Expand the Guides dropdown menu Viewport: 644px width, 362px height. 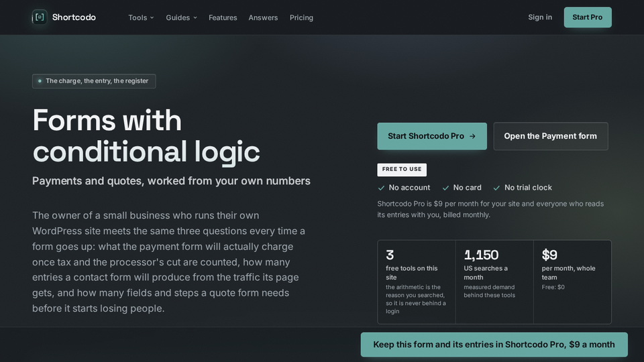(181, 17)
